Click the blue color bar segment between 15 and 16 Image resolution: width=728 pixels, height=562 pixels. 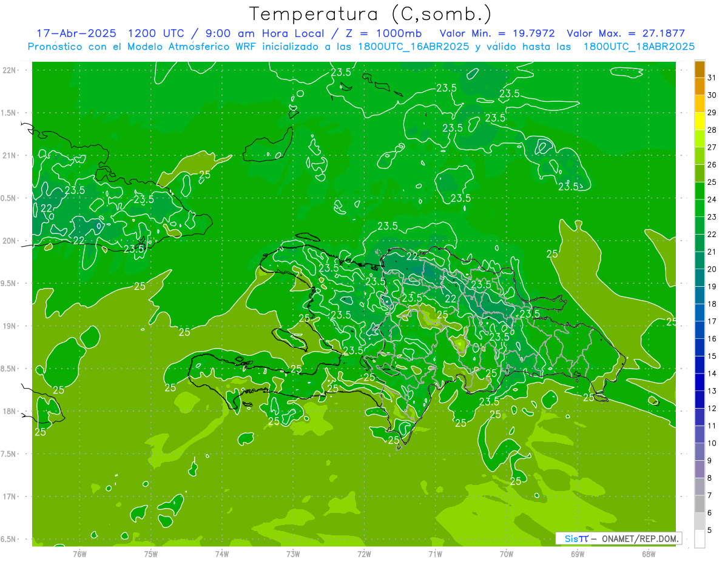pyautogui.click(x=699, y=347)
